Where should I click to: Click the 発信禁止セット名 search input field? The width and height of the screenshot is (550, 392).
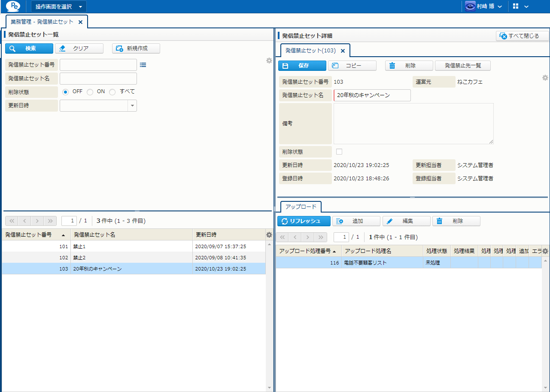[x=98, y=79]
